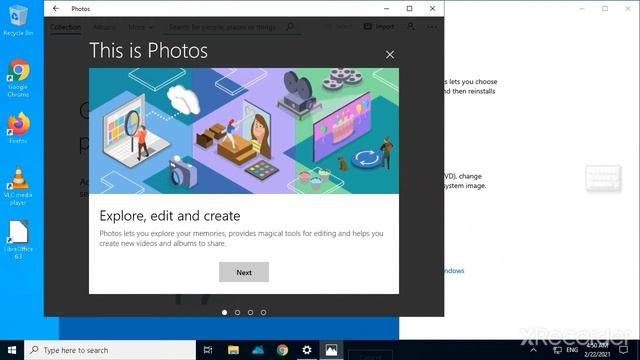Minimize the Photos window
640x360 pixels.
click(x=387, y=9)
